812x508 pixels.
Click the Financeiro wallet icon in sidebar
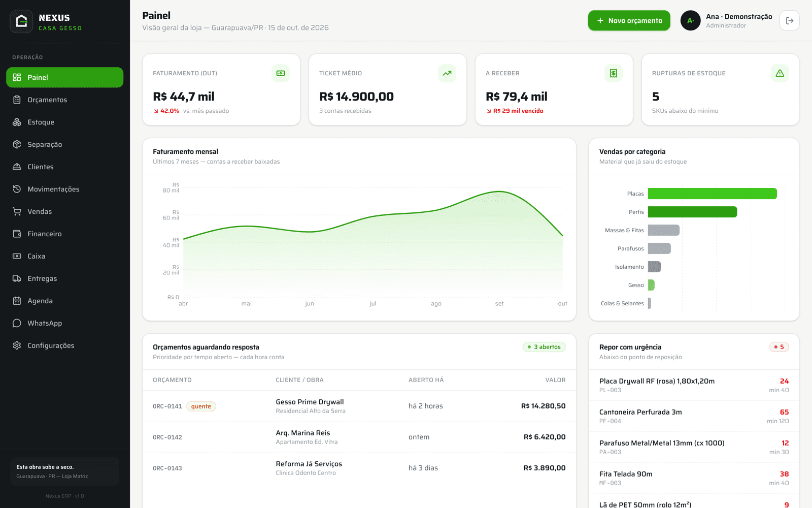pos(17,234)
